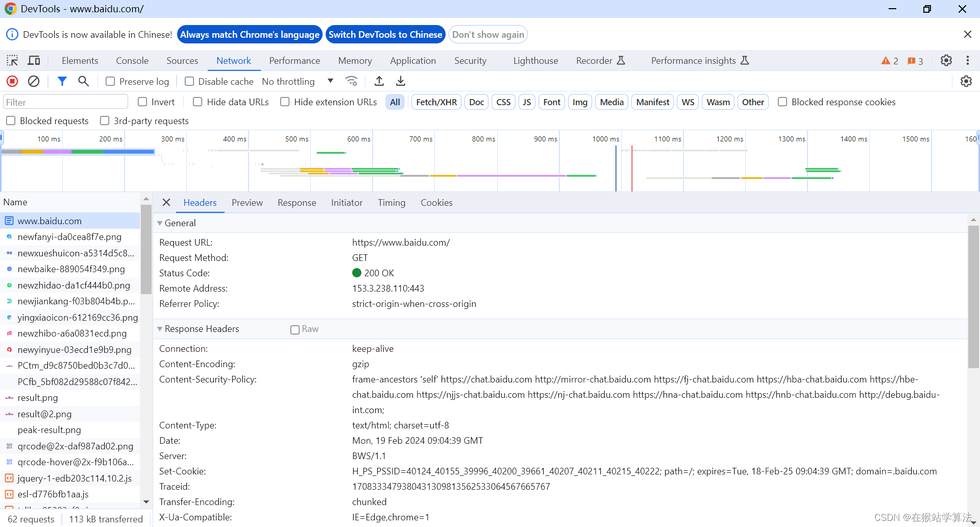Check 3rd-party requests
The height and width of the screenshot is (527, 980).
(105, 121)
